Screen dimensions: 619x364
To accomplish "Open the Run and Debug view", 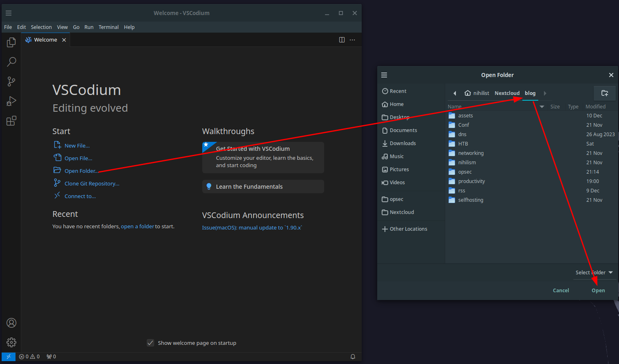I will (11, 101).
